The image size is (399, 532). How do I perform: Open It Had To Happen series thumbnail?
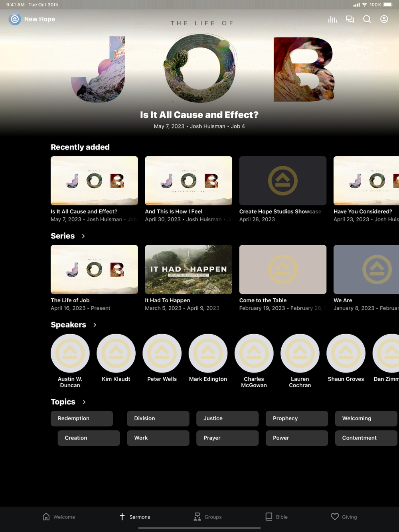(x=188, y=270)
